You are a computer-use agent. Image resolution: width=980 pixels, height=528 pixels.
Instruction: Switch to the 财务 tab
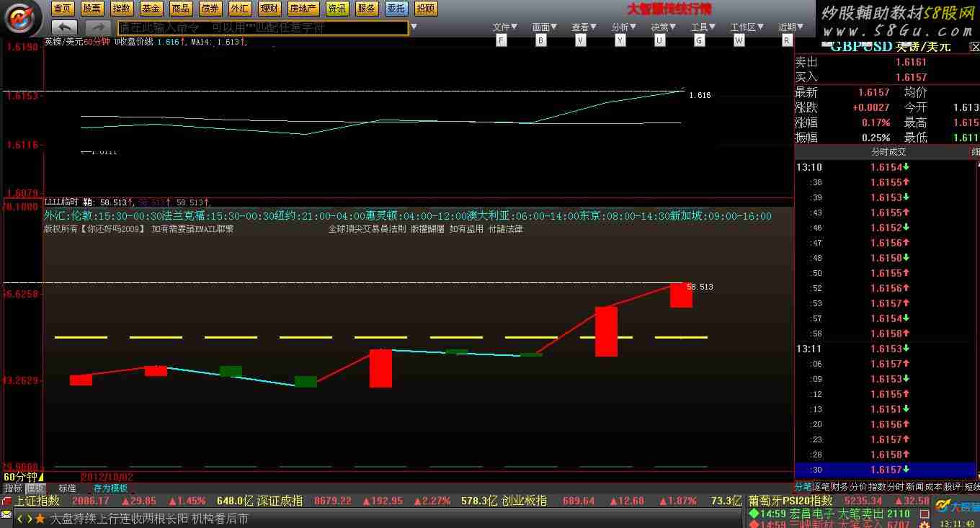coord(839,487)
